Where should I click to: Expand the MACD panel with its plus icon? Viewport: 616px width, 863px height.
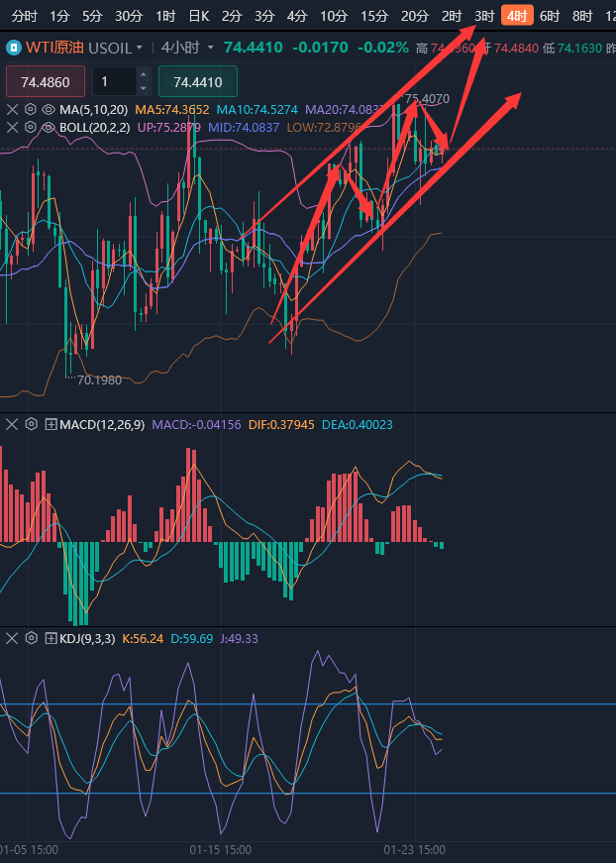click(x=51, y=424)
